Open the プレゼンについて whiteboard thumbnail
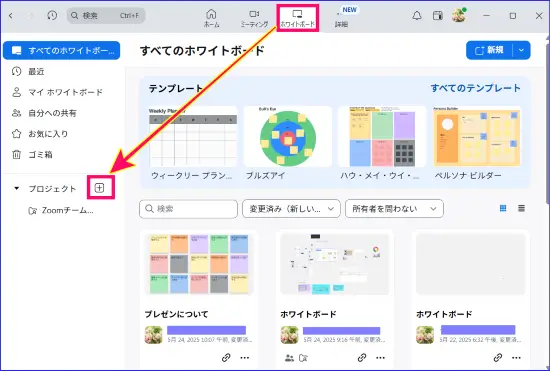This screenshot has width=550, height=371. click(x=199, y=264)
